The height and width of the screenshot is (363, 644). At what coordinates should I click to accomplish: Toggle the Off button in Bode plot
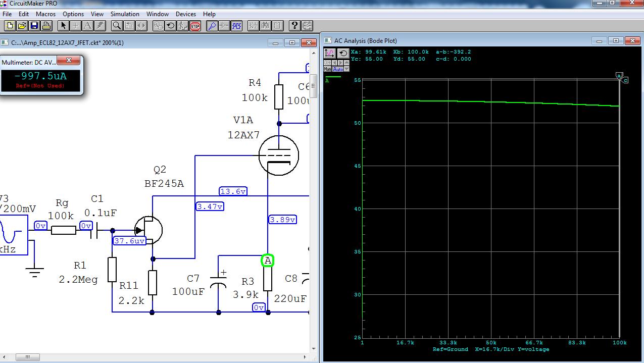point(327,63)
